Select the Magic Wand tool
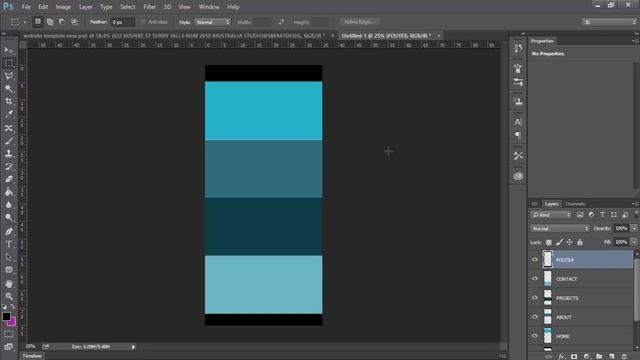Screen dimensions: 640x360 pyautogui.click(x=9, y=89)
